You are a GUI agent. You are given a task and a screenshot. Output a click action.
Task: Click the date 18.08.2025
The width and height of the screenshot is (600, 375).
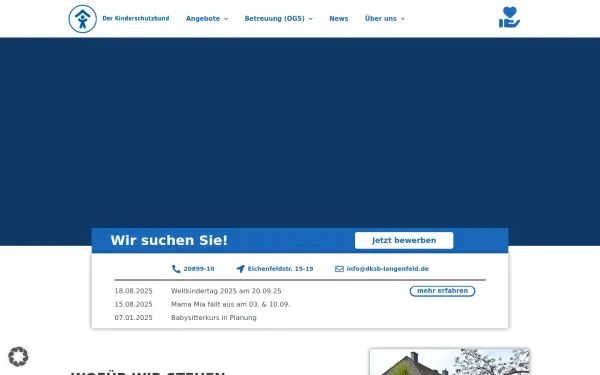134,291
